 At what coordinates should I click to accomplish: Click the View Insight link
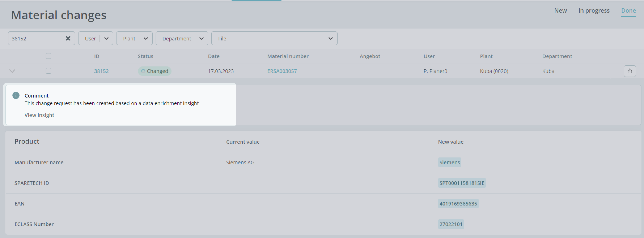pos(39,115)
